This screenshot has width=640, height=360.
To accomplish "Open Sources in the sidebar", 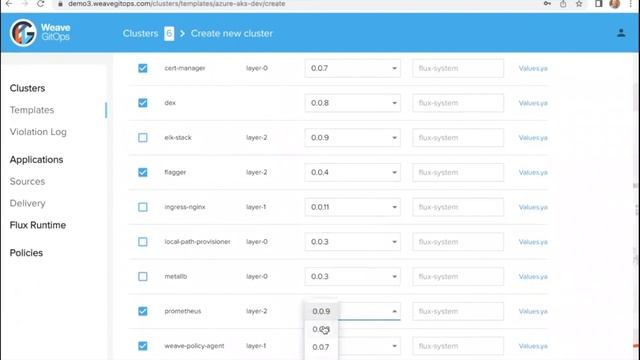I will click(x=27, y=181).
